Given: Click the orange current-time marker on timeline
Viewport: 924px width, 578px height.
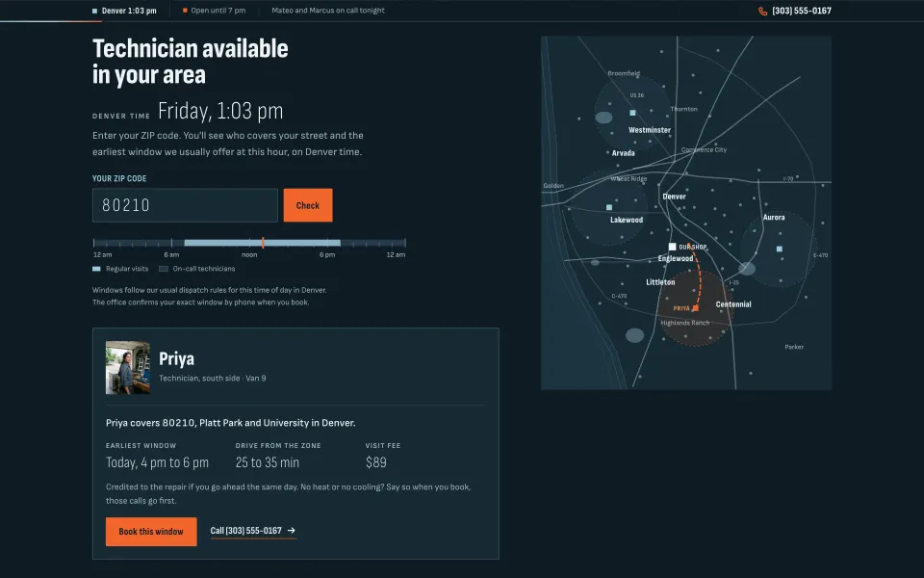Looking at the screenshot, I should tap(263, 243).
